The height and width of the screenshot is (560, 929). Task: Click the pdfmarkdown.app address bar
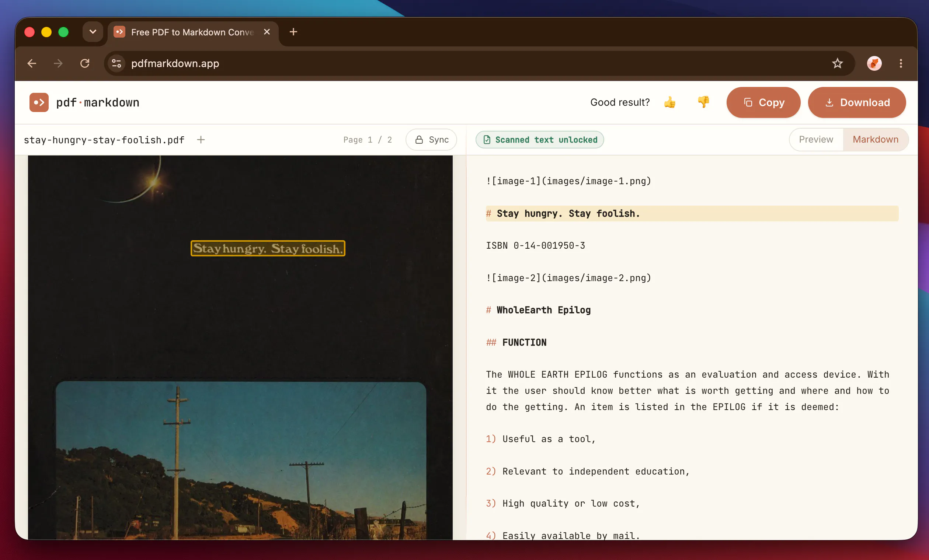[479, 63]
